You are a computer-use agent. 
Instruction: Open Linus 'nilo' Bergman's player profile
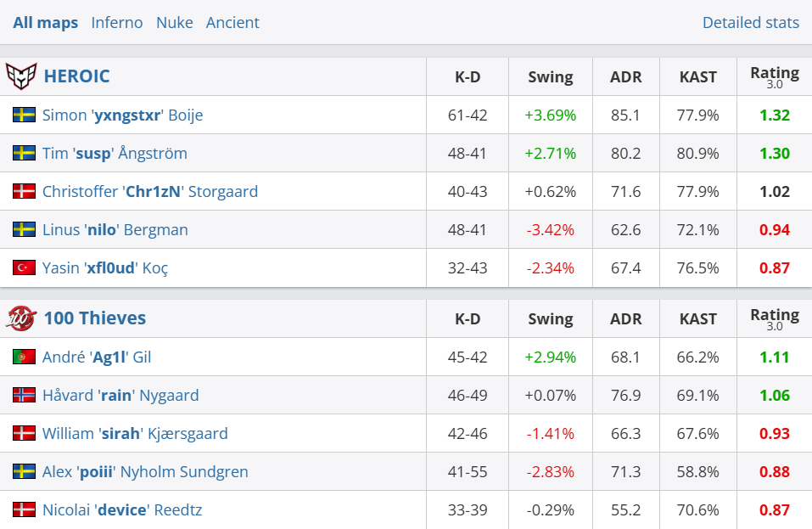point(115,230)
